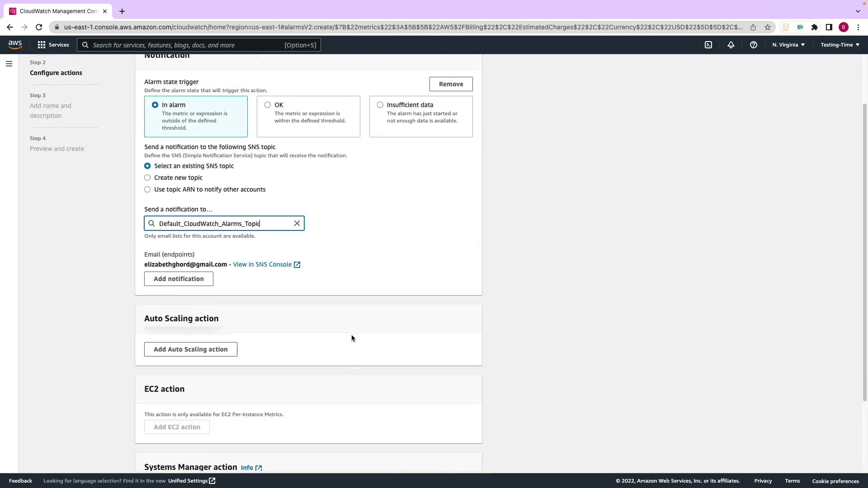This screenshot has width=868, height=488.
Task: Expand the Testing-Time account menu
Action: pos(840,45)
